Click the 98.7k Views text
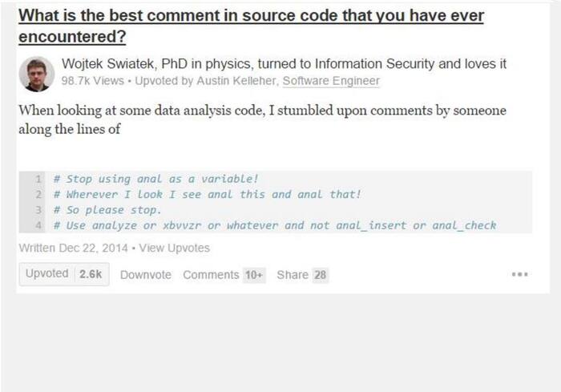561x392 pixels. pyautogui.click(x=93, y=81)
